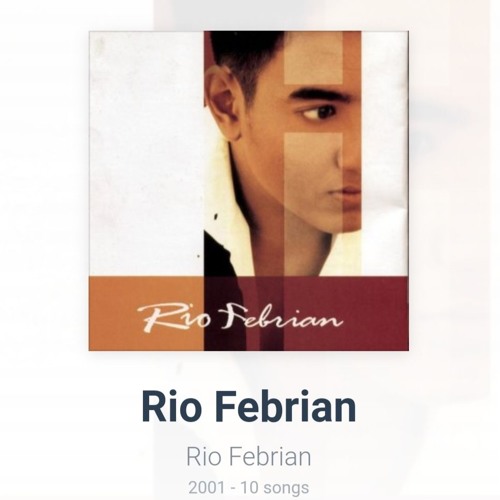Click the 2001 release year text

click(206, 488)
